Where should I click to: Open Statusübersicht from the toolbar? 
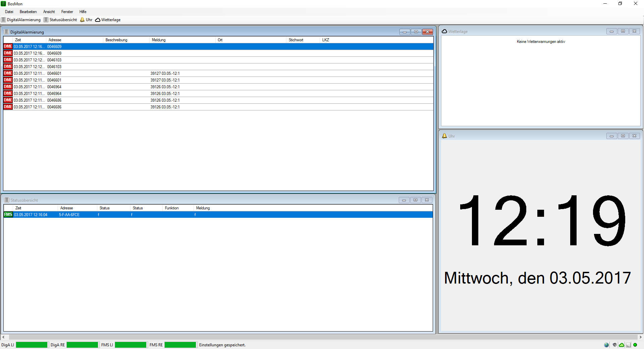[x=60, y=20]
